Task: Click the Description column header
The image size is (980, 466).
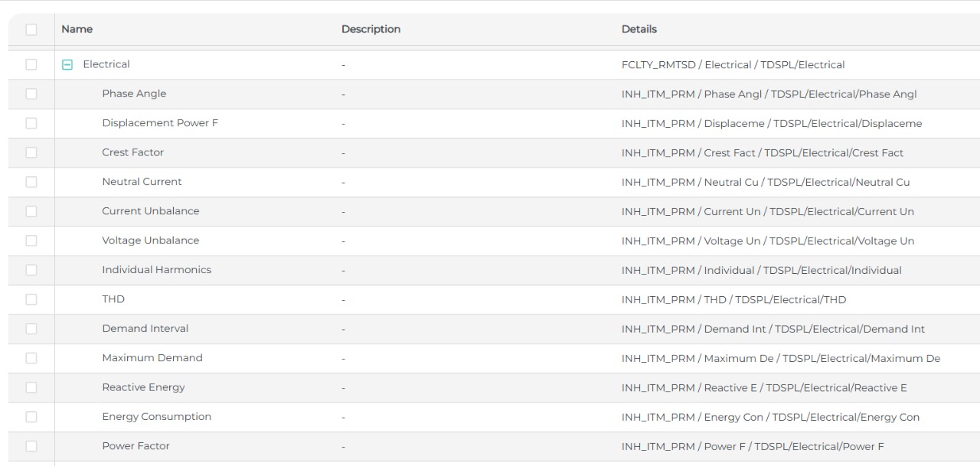Action: pyautogui.click(x=371, y=29)
